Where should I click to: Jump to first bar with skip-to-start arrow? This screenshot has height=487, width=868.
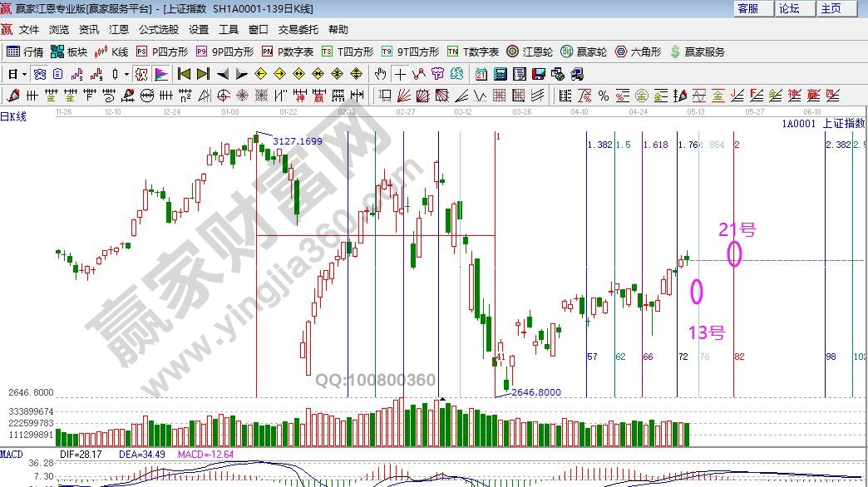(184, 74)
